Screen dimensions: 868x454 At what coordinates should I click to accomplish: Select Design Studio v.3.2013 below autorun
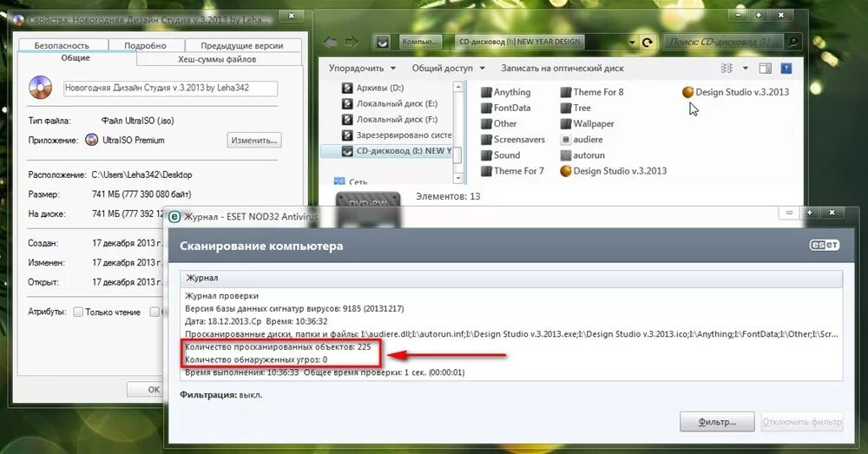614,171
